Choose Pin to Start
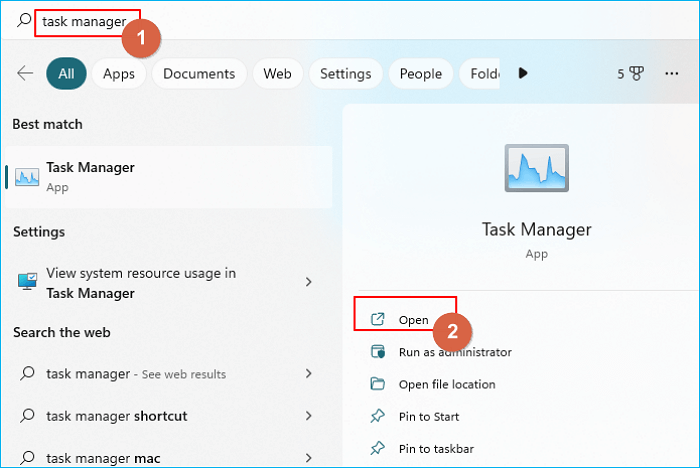700x468 pixels. (429, 417)
